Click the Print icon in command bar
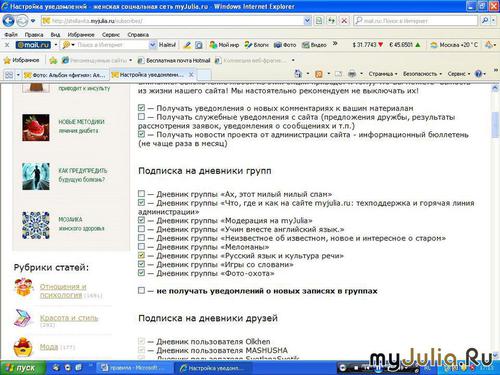This screenshot has height=375, width=500. [352, 74]
